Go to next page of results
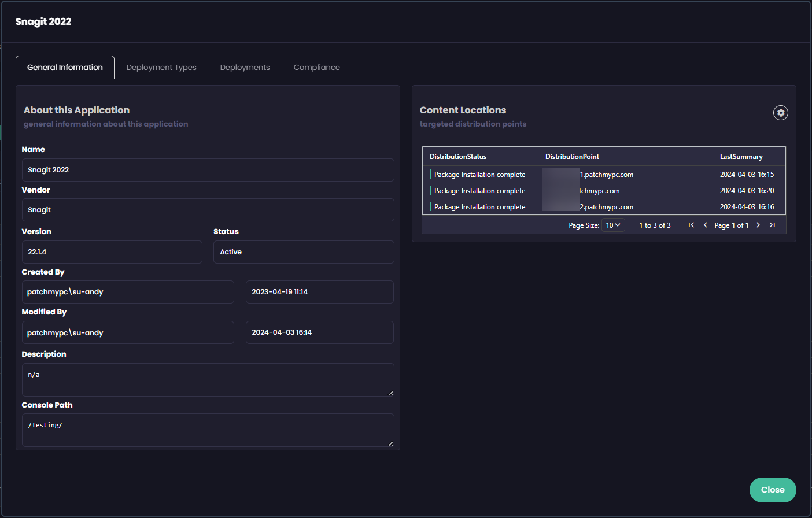Image resolution: width=812 pixels, height=518 pixels. coord(758,225)
